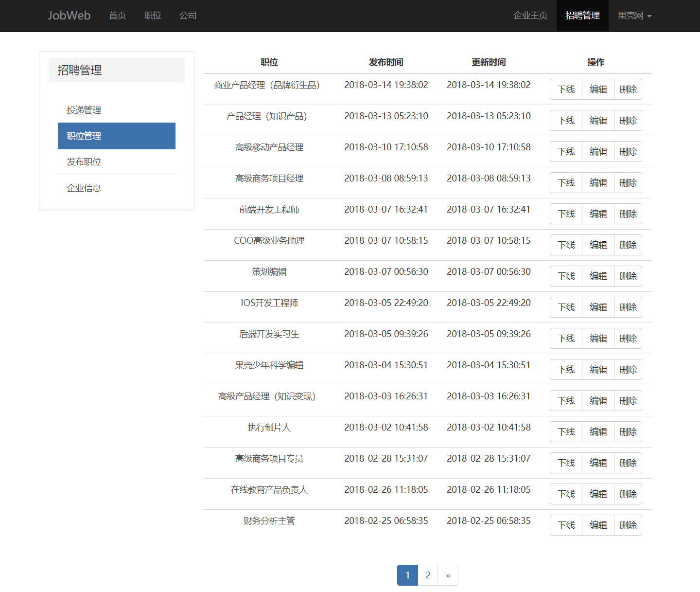Viewport: 700px width, 592px height.
Task: Go to pagination page 1
Action: 407,575
